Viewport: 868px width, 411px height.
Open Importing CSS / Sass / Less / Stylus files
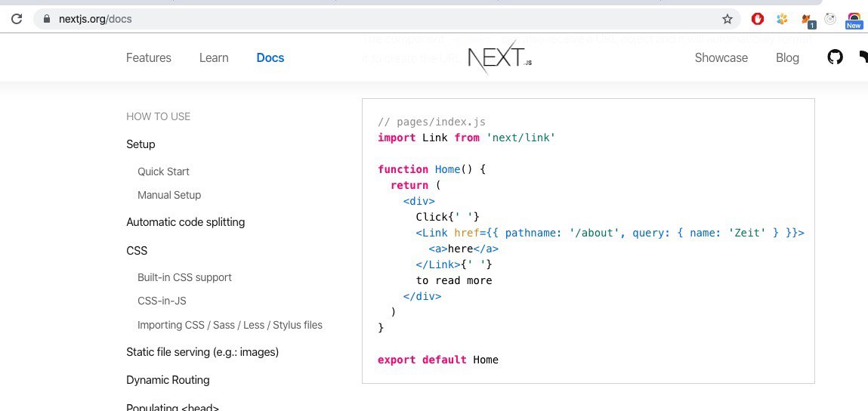[x=230, y=325]
